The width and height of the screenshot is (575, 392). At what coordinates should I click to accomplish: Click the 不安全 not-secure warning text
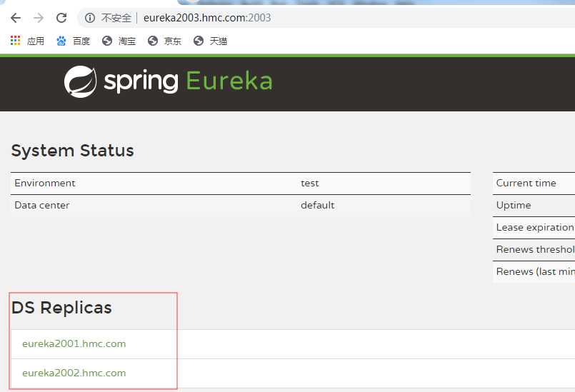[116, 18]
